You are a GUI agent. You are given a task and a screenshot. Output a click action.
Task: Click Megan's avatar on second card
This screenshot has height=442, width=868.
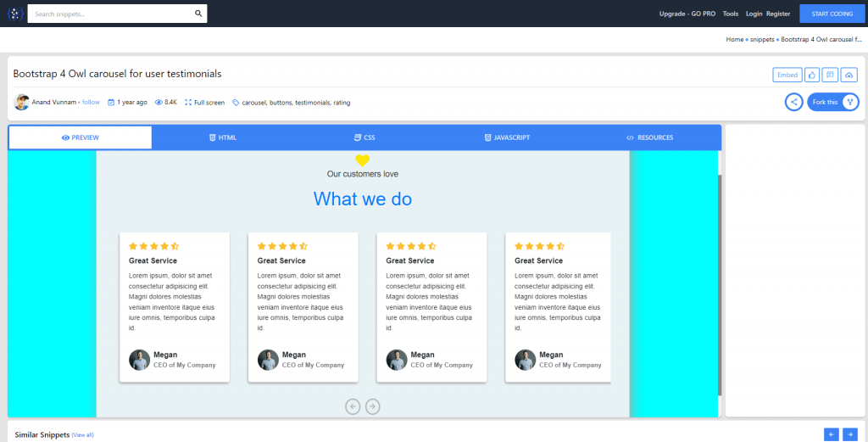pyautogui.click(x=268, y=360)
